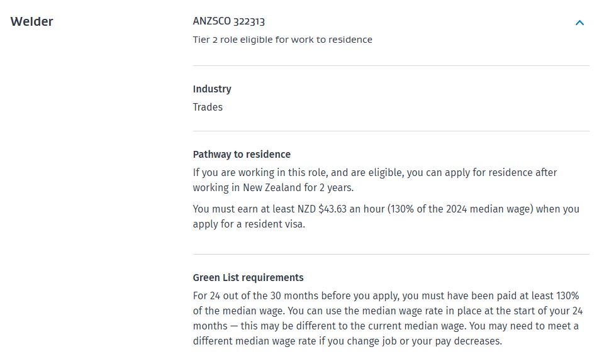This screenshot has height=364, width=604.
Task: Click the Green List requirements heading
Action: pyautogui.click(x=248, y=277)
